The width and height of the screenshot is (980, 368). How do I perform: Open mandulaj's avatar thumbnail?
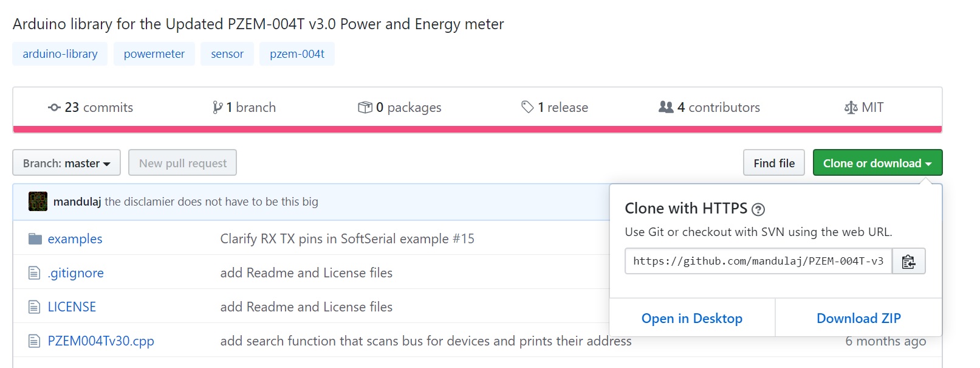pos(38,201)
